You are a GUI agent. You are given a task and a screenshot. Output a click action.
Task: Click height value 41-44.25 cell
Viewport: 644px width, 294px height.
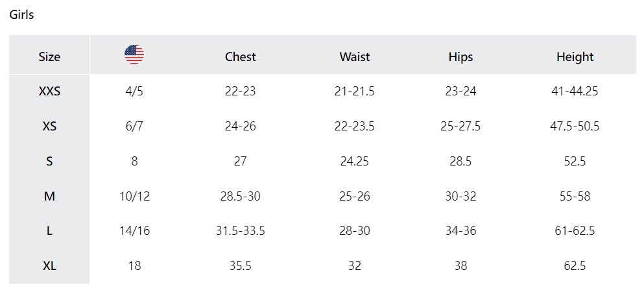pyautogui.click(x=575, y=92)
